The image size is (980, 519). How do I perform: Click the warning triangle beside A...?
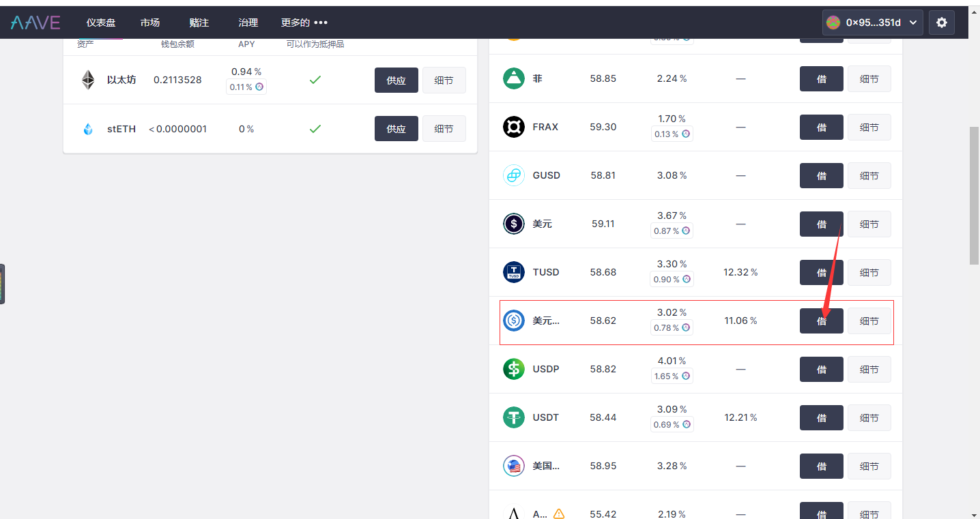pyautogui.click(x=559, y=514)
